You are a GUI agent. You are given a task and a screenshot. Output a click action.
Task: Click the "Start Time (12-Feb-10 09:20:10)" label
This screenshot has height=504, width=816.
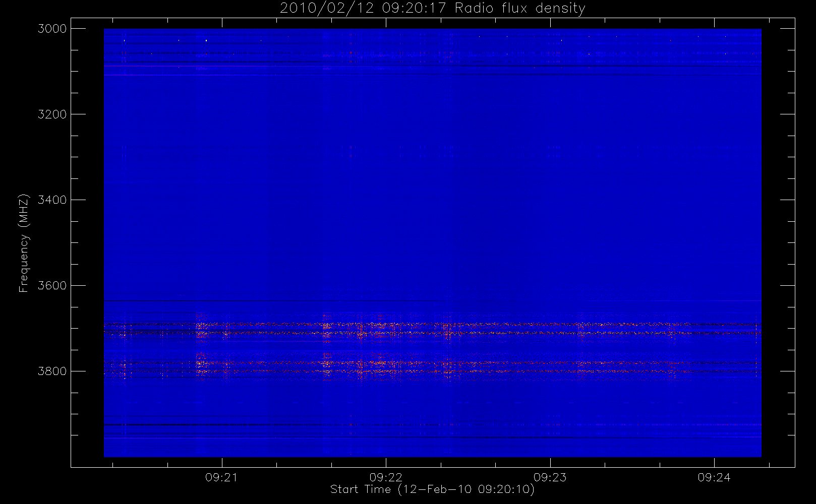432,489
